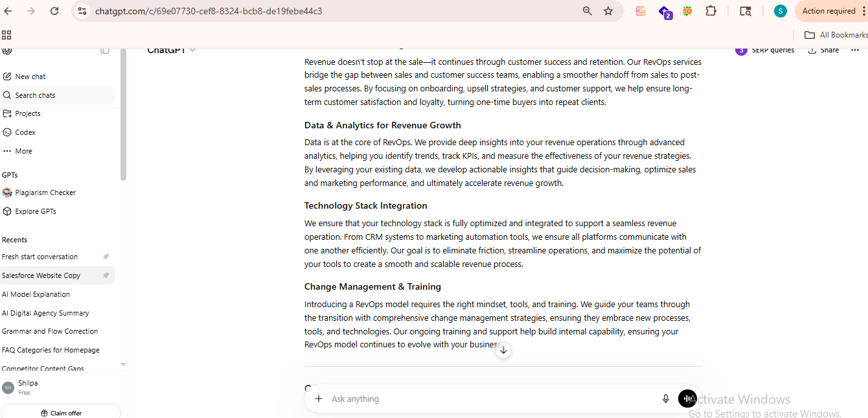Open the green S profile avatar
The width and height of the screenshot is (868, 418).
(781, 11)
